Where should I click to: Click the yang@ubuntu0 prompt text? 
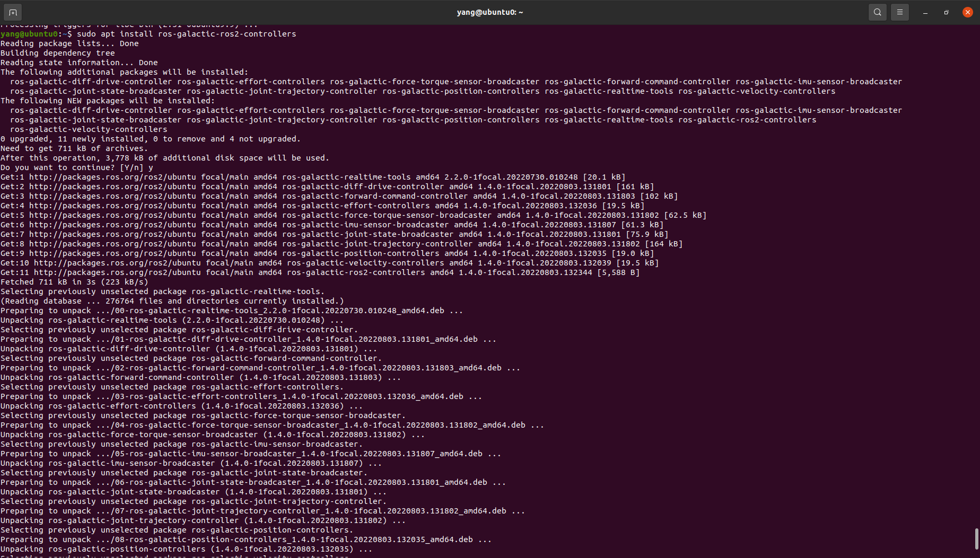(x=29, y=34)
